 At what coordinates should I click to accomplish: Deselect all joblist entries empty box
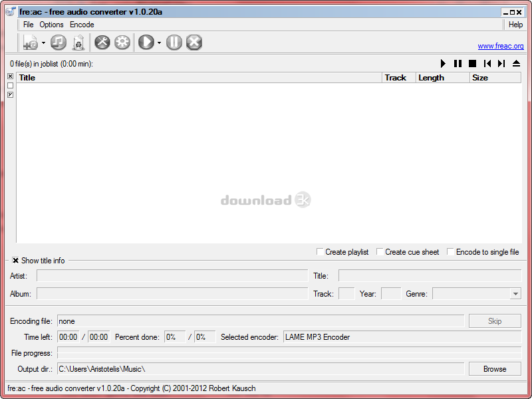pyautogui.click(x=11, y=86)
